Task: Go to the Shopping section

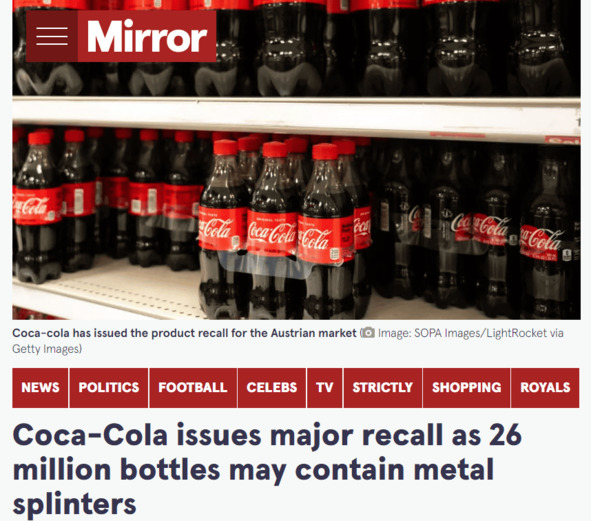Action: coord(467,388)
